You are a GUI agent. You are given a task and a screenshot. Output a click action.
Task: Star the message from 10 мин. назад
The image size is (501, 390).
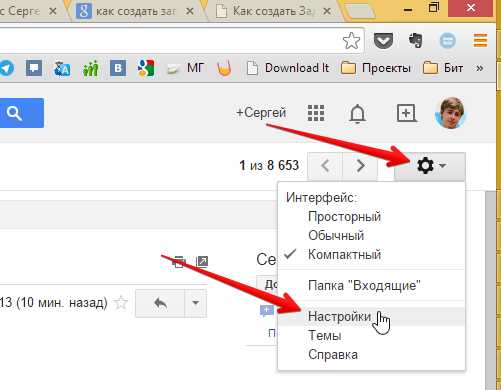point(121,303)
